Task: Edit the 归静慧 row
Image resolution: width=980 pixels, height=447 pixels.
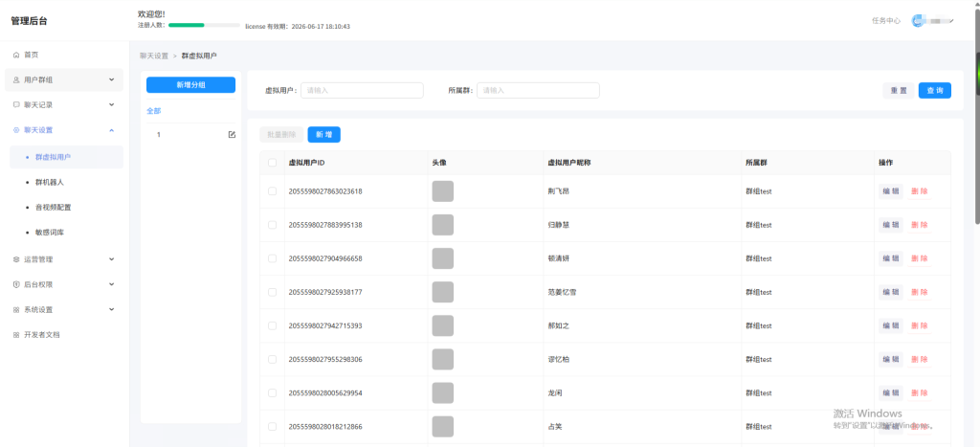Action: [x=891, y=224]
